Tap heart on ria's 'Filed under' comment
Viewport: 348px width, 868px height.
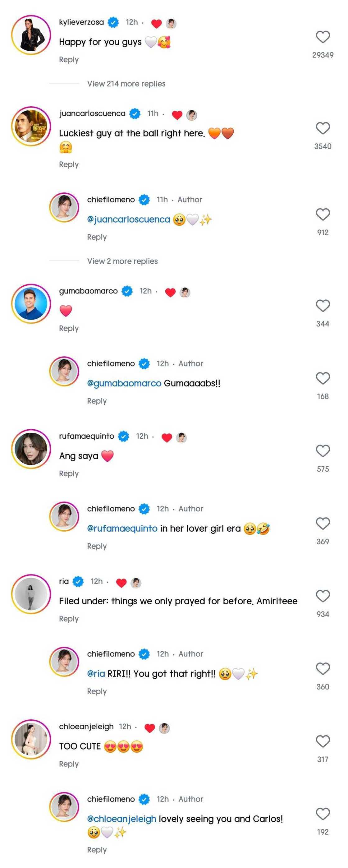click(323, 596)
